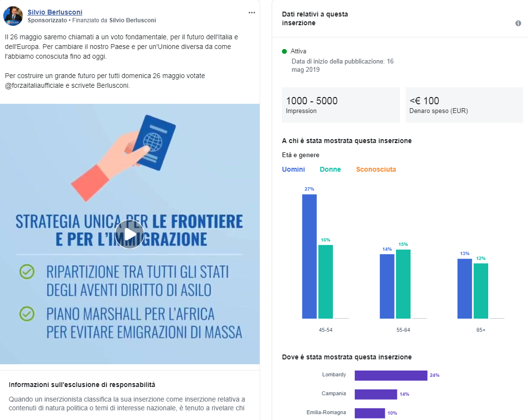This screenshot has width=528, height=420.
Task: Click the <€ 100 Denaro speso box
Action: 464,105
